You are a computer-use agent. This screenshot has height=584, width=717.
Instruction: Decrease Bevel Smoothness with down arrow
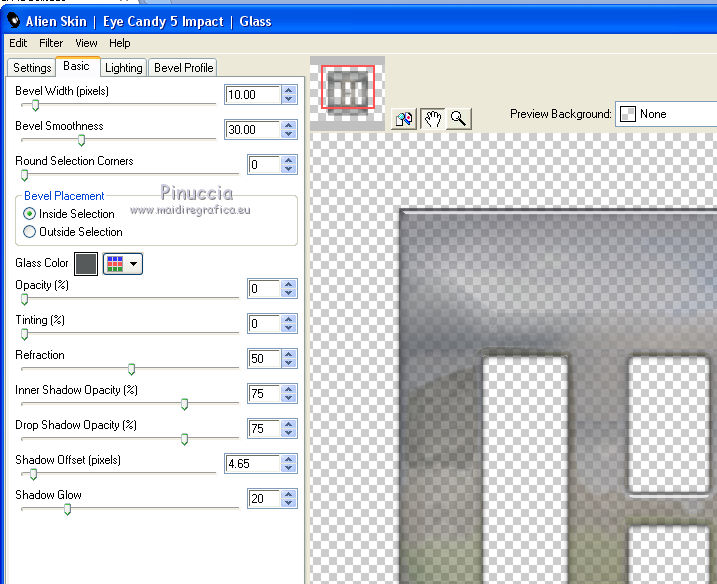[289, 134]
